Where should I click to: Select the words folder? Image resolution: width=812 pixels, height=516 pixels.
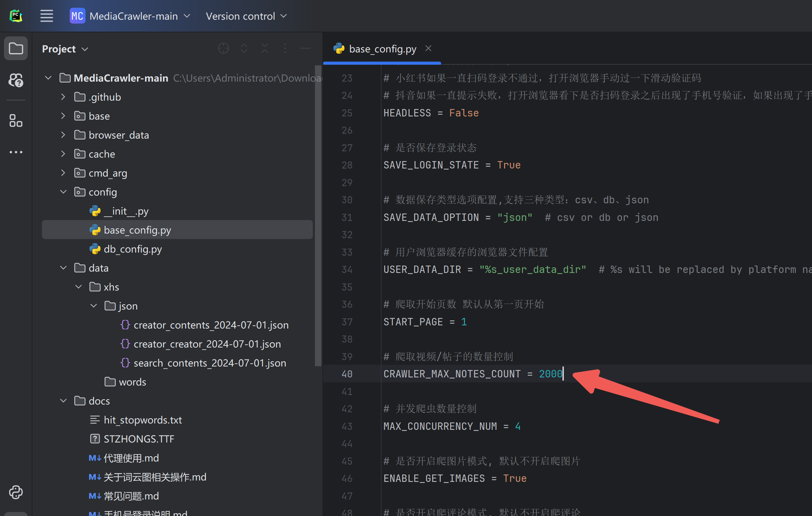[x=125, y=382]
